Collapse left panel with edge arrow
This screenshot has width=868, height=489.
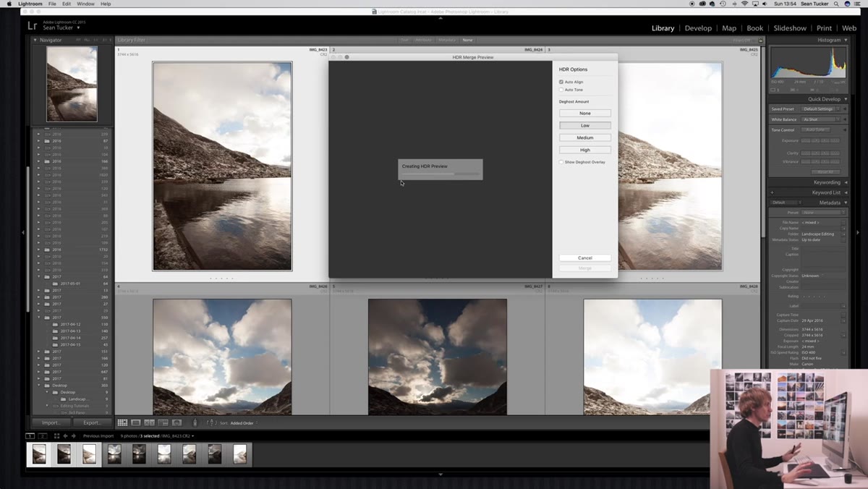coord(23,232)
